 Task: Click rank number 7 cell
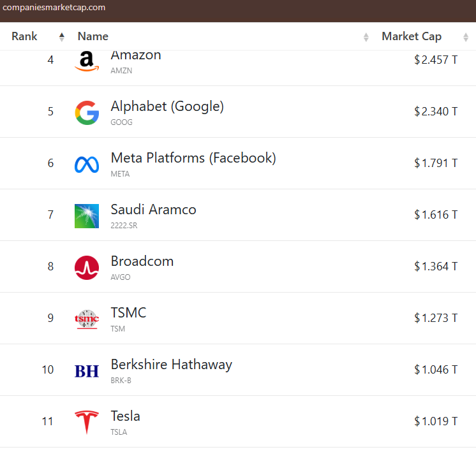pos(50,214)
